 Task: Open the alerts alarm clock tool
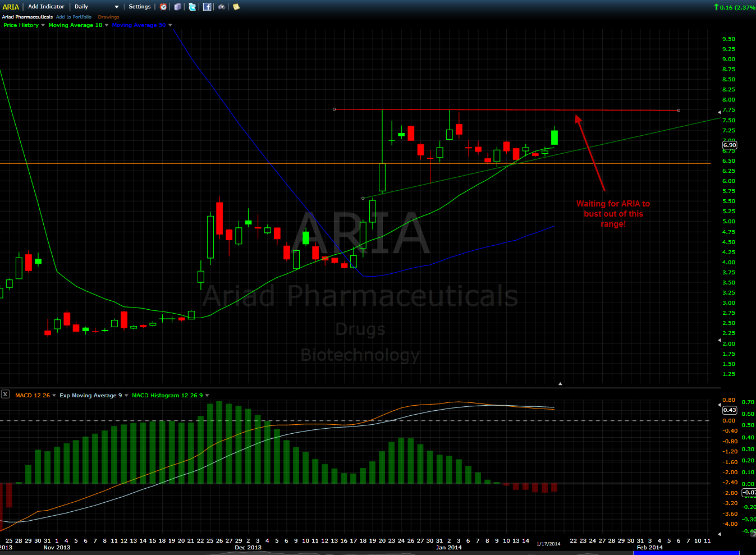coord(163,6)
